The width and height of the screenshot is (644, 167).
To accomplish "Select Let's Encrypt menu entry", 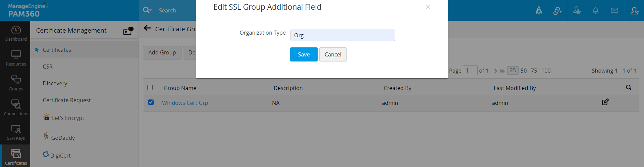I will [x=68, y=118].
